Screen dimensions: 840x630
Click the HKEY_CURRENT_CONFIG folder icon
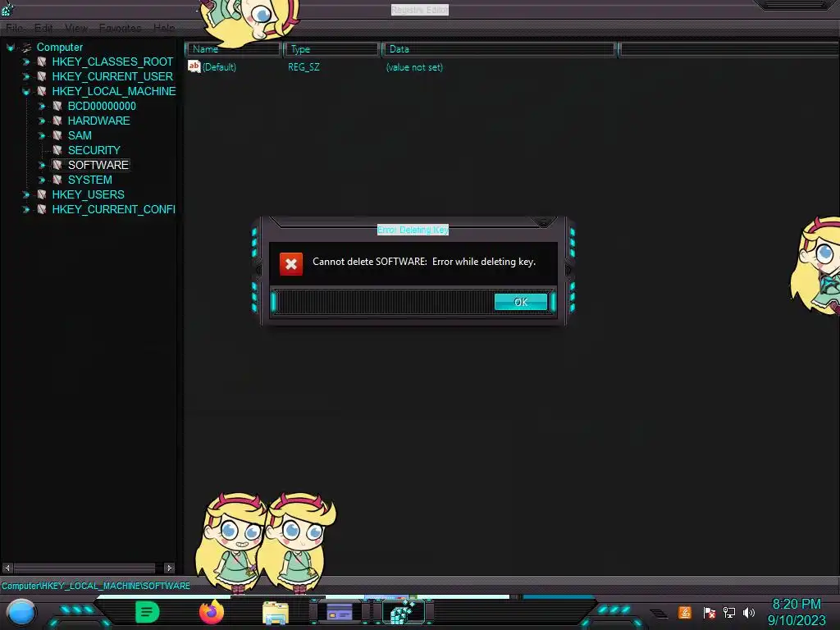coord(42,209)
